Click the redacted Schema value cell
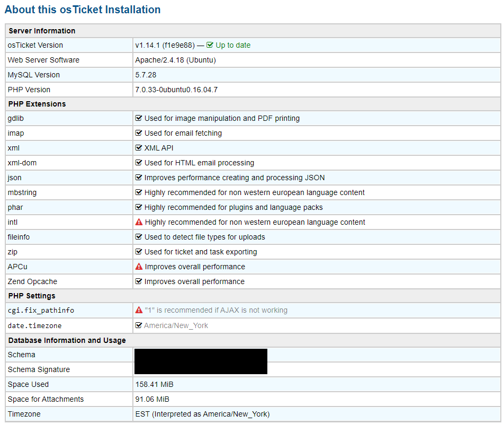This screenshot has width=504, height=424. [x=201, y=355]
